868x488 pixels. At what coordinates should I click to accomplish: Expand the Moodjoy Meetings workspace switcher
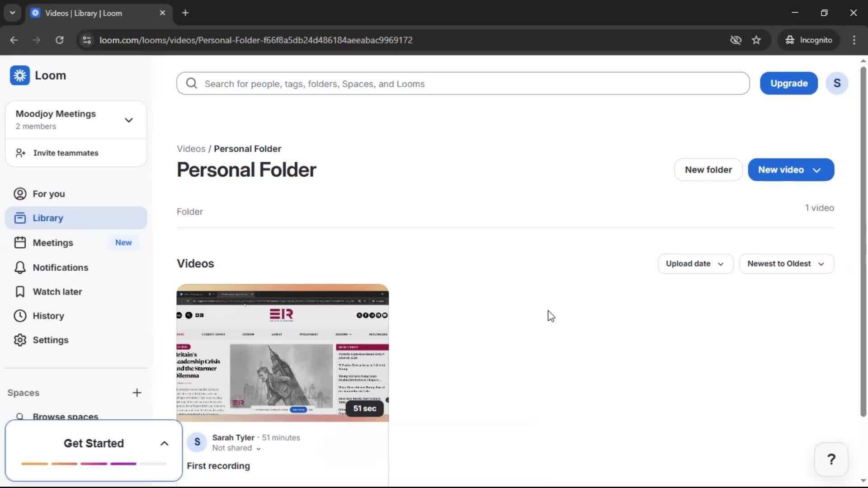point(129,120)
